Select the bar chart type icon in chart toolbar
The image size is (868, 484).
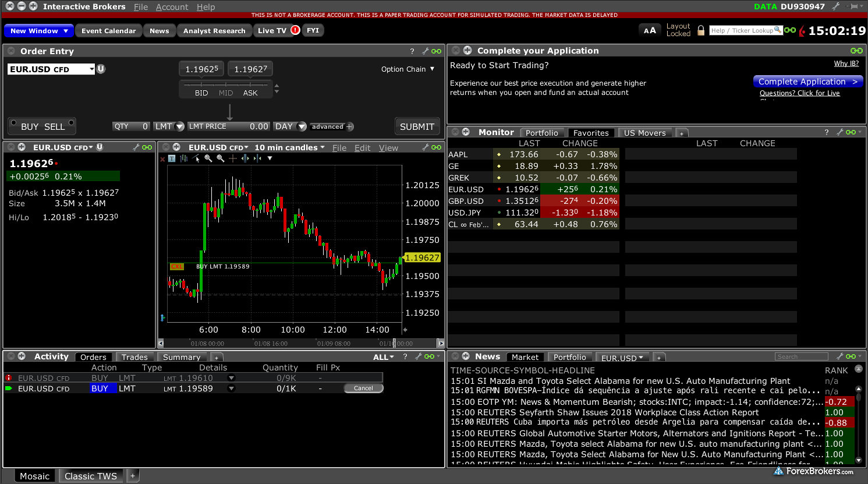pos(183,158)
